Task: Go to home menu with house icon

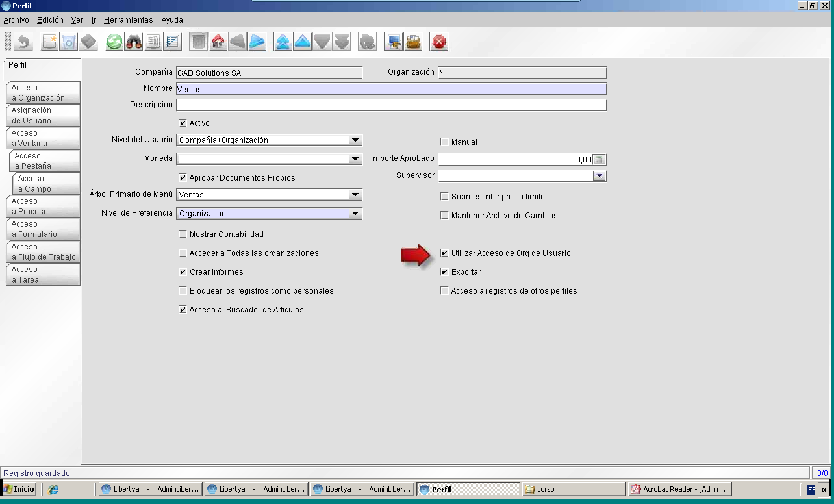Action: pos(218,42)
